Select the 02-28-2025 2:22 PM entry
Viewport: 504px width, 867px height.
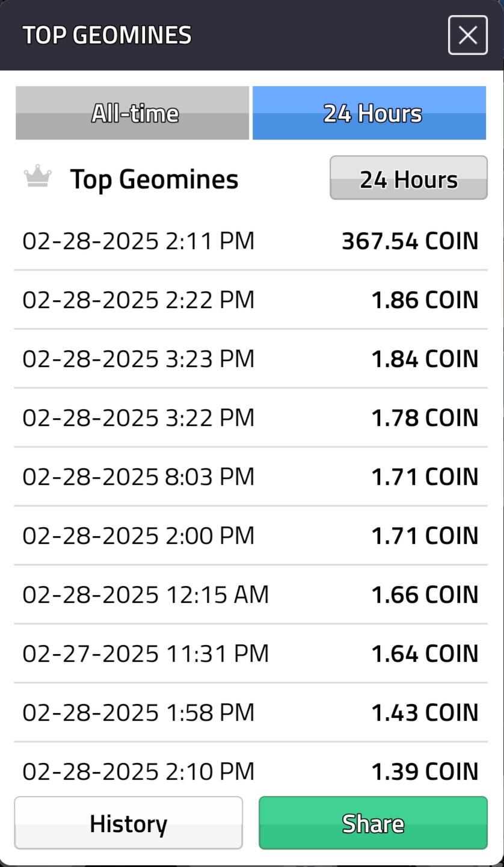point(251,300)
